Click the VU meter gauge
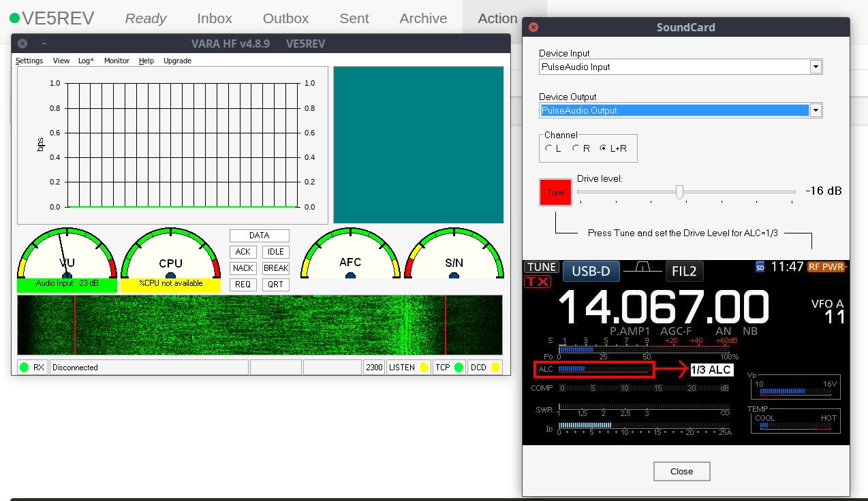868x501 pixels. tap(67, 253)
